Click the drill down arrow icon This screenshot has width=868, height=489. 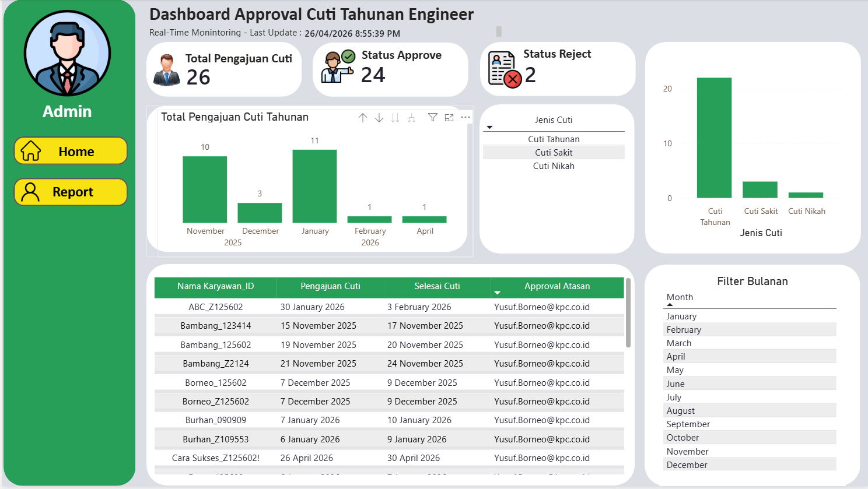tap(379, 118)
